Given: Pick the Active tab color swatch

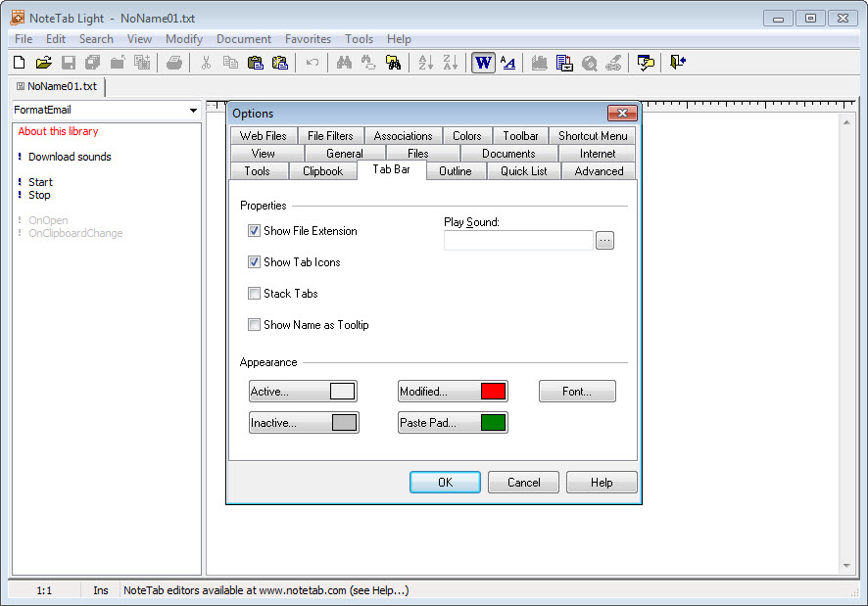Looking at the screenshot, I should (342, 392).
